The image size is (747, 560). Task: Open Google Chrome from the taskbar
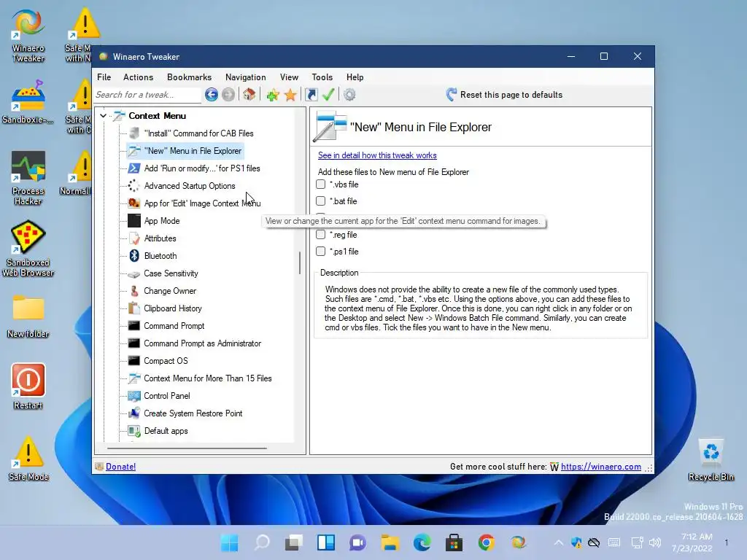(486, 542)
